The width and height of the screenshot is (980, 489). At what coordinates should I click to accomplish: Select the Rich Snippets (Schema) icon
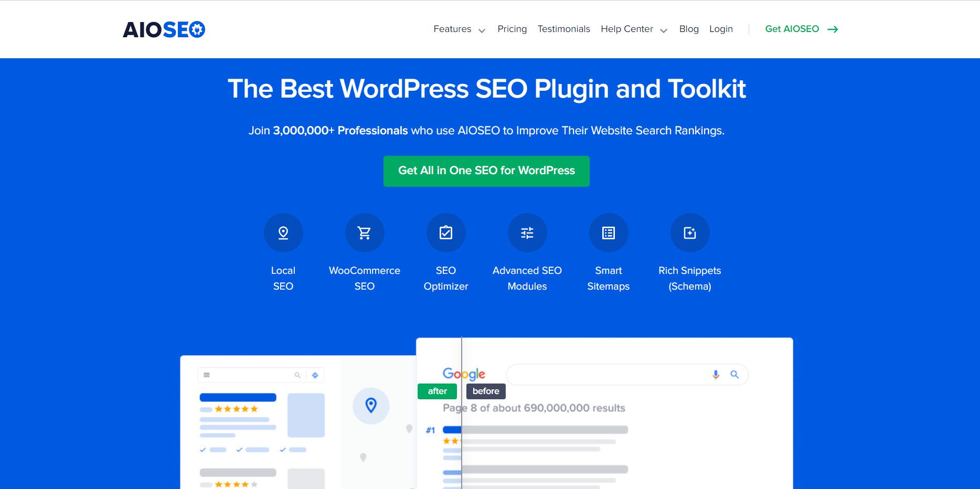click(x=690, y=233)
